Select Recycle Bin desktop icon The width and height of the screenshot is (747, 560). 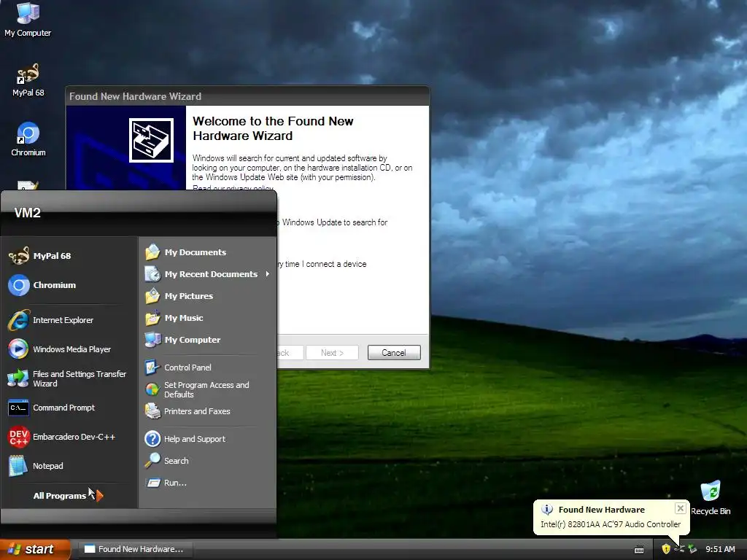[x=711, y=498]
